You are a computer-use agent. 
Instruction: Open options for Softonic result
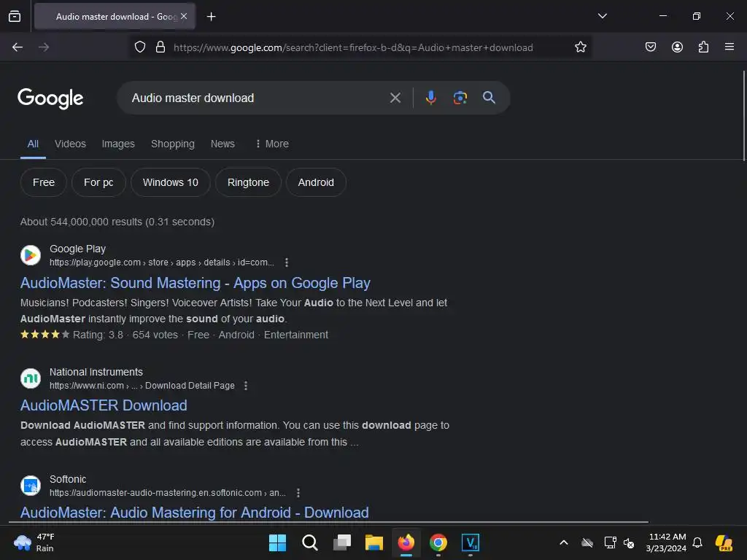pyautogui.click(x=298, y=493)
